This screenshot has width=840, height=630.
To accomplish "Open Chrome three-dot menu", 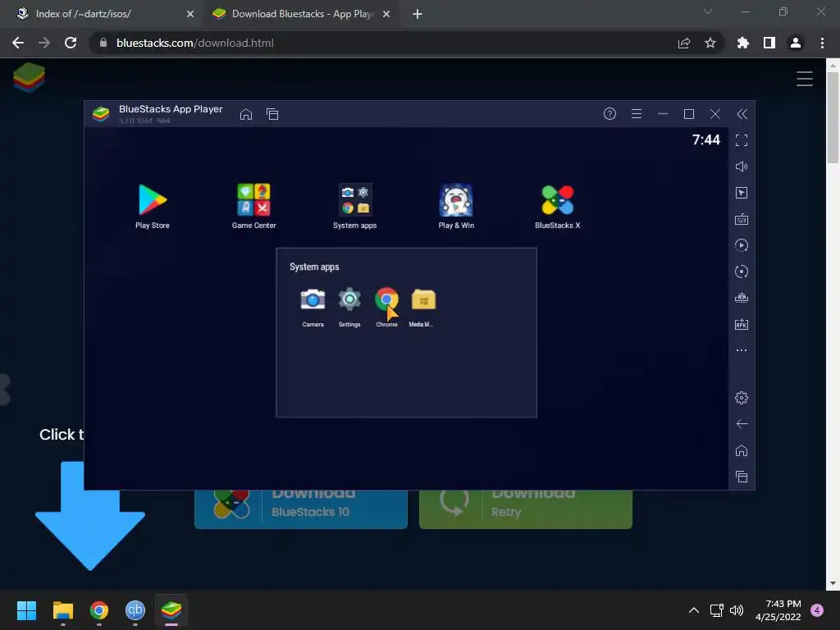I will click(822, 43).
